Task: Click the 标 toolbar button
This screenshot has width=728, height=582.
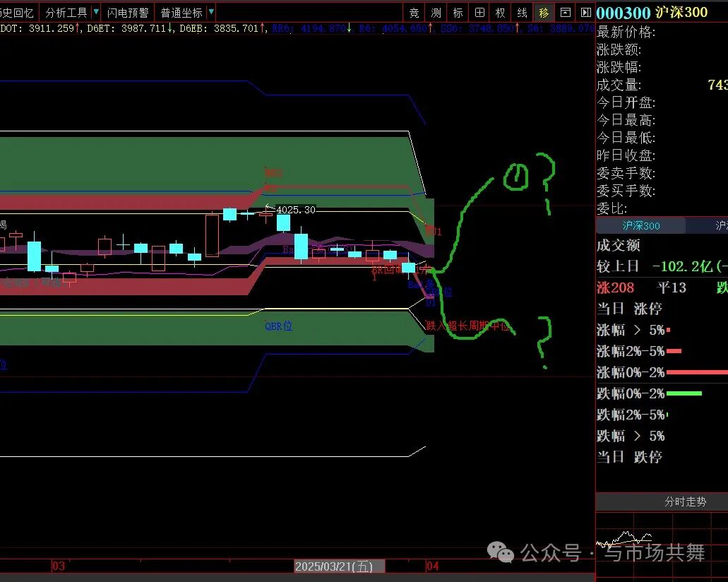Action: coord(458,13)
